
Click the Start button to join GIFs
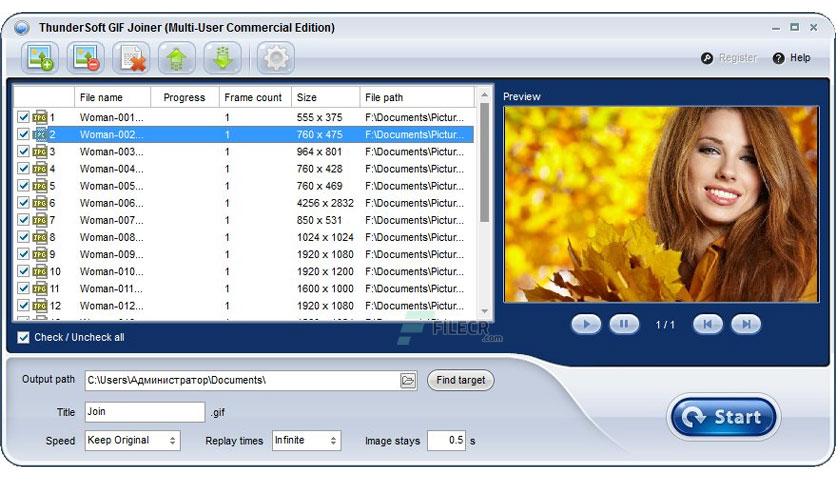pyautogui.click(x=724, y=417)
